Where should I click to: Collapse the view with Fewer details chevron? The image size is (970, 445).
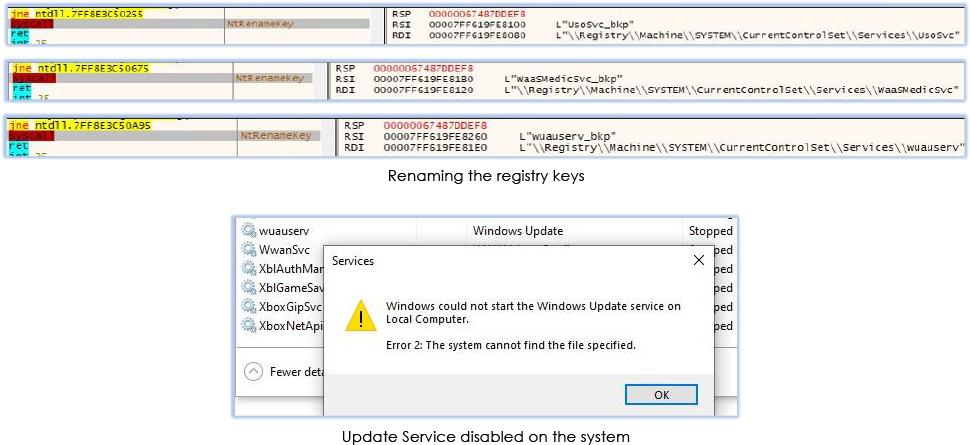[x=253, y=371]
